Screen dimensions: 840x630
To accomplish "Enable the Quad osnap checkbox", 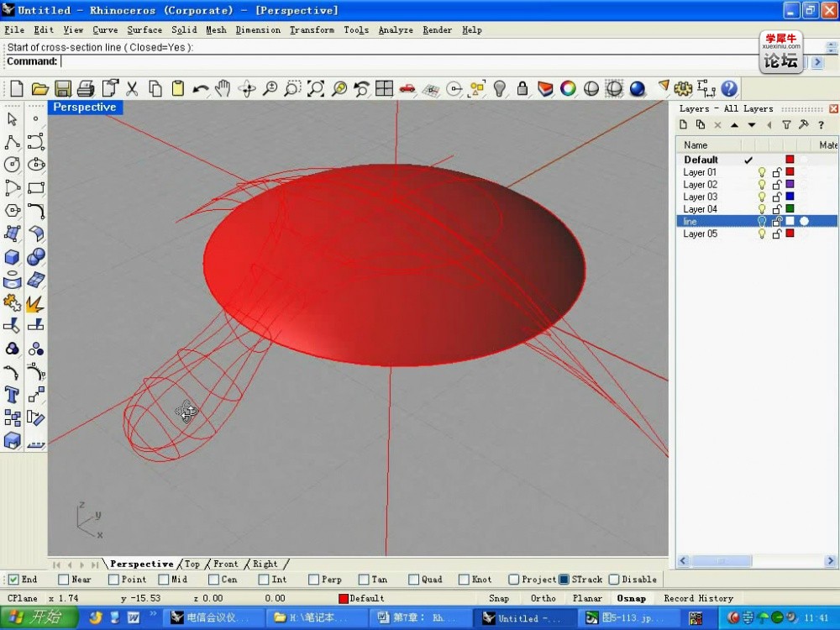I will point(413,579).
